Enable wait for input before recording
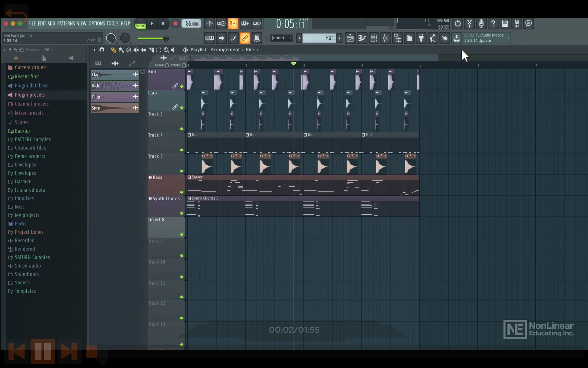This screenshot has width=588, height=368. click(221, 24)
